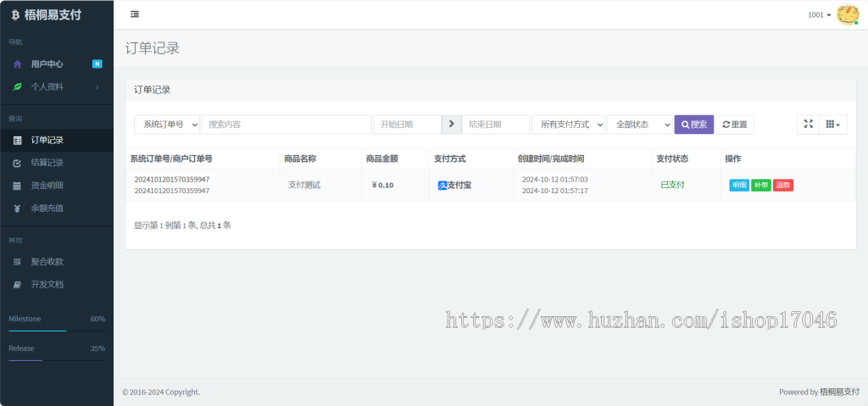Image resolution: width=868 pixels, height=406 pixels.
Task: Click the calendar icon beside 资金明细
Action: point(17,186)
